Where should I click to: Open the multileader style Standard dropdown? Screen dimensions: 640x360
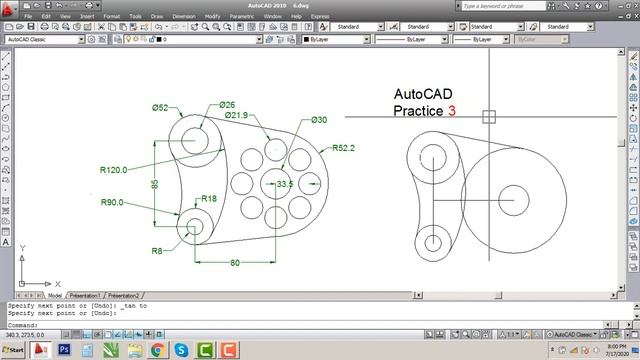coord(590,27)
